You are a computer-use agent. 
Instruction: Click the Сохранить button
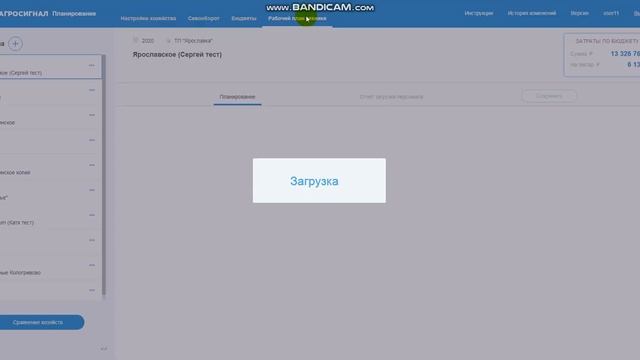click(549, 96)
